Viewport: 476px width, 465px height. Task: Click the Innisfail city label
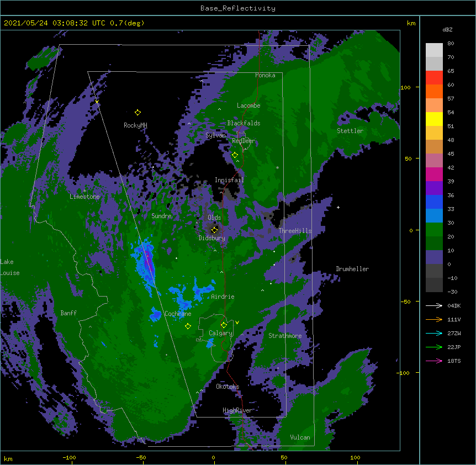(229, 180)
